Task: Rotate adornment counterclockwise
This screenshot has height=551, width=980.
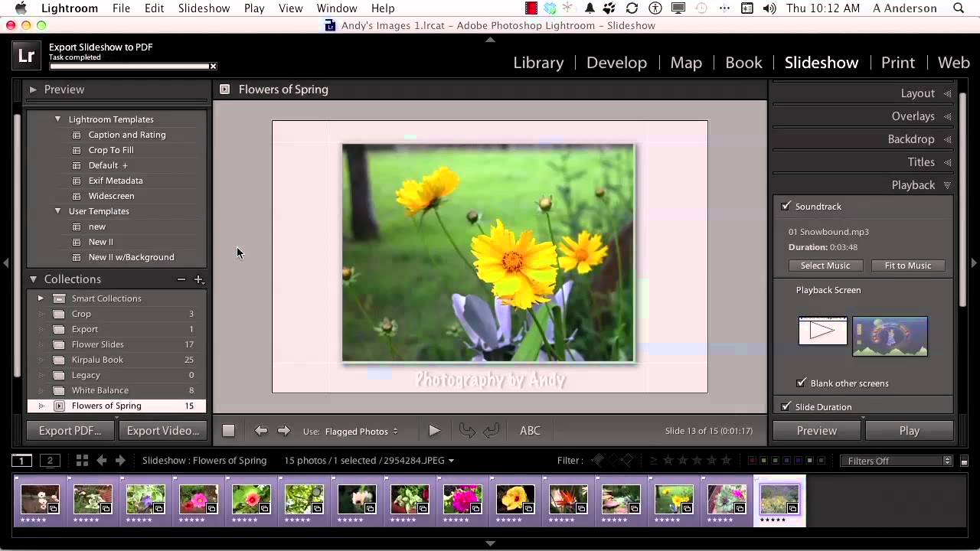Action: (467, 431)
